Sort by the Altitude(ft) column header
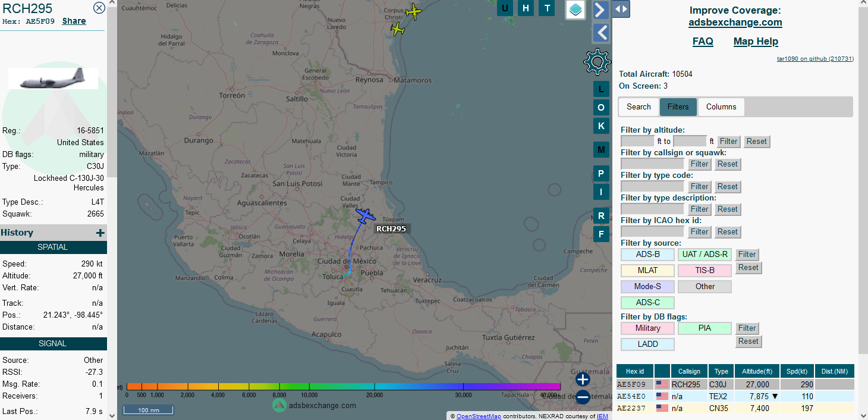Screen dimensions: 868x420 click(756, 371)
